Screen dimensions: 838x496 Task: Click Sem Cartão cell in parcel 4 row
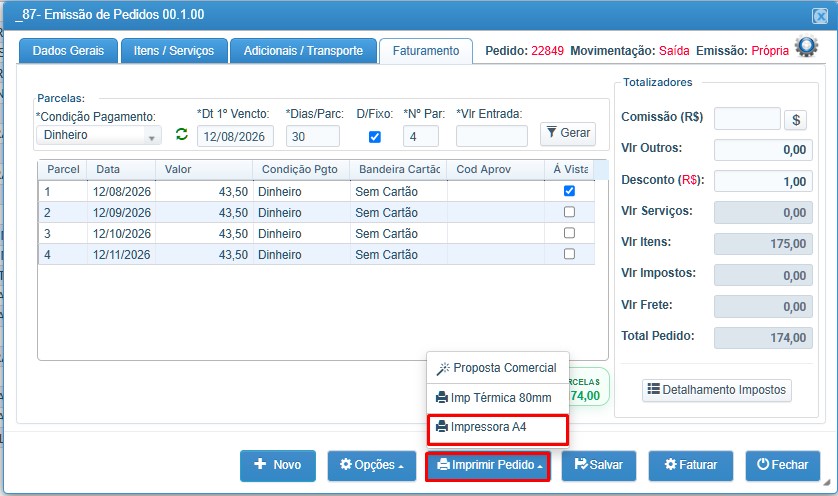[x=399, y=254]
